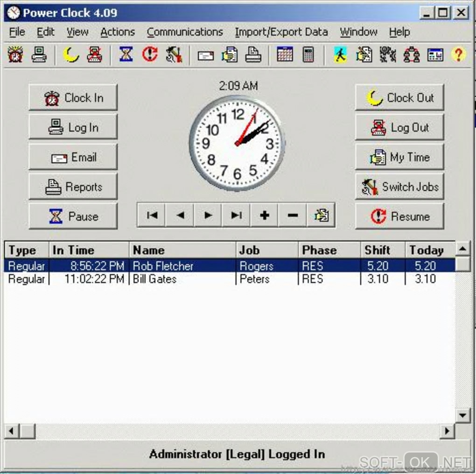Select the Rob Fletcher row
476x474 pixels.
point(230,265)
